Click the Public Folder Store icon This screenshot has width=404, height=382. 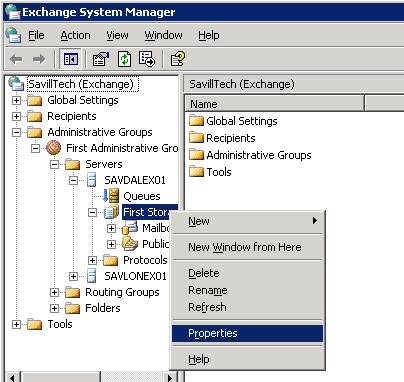[130, 244]
